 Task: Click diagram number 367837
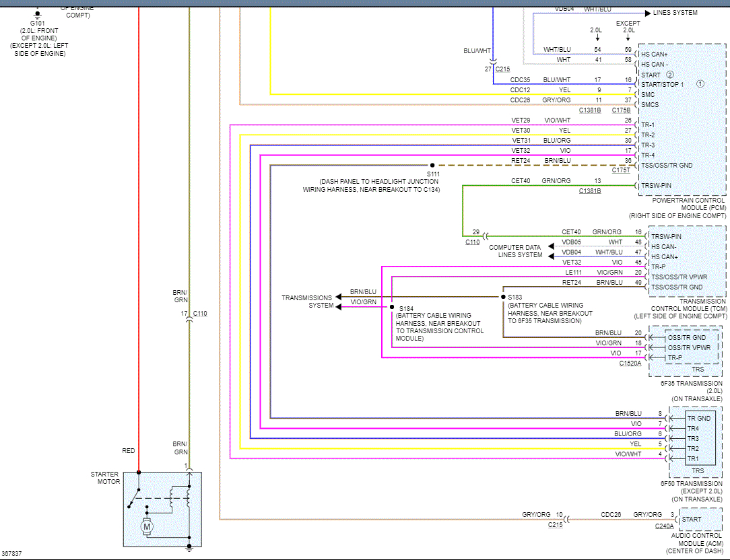12,554
